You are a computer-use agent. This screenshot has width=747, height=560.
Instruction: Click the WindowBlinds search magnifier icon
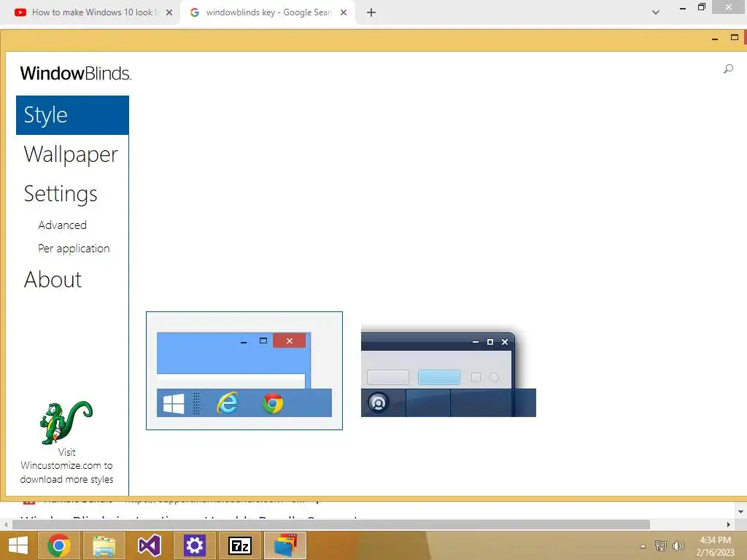(x=728, y=69)
